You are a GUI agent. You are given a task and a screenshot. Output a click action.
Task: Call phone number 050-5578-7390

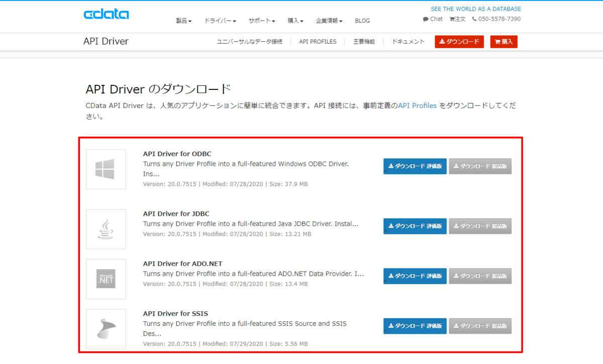496,19
